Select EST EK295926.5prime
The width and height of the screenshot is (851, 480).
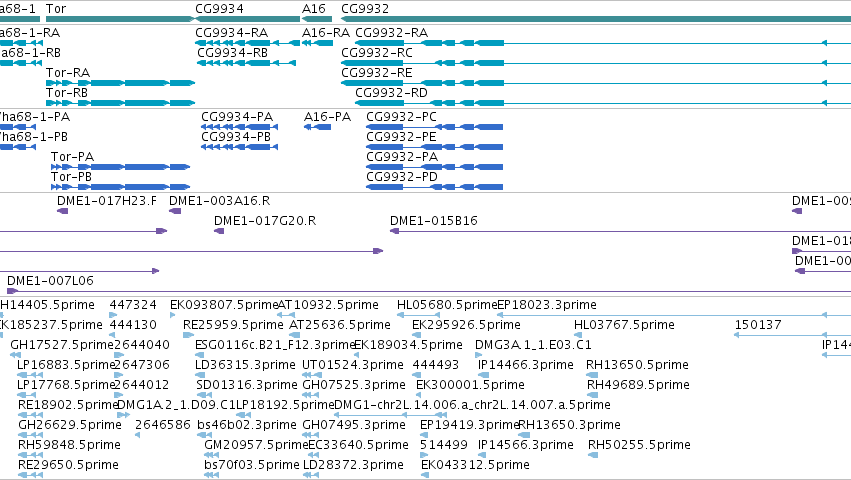point(466,325)
